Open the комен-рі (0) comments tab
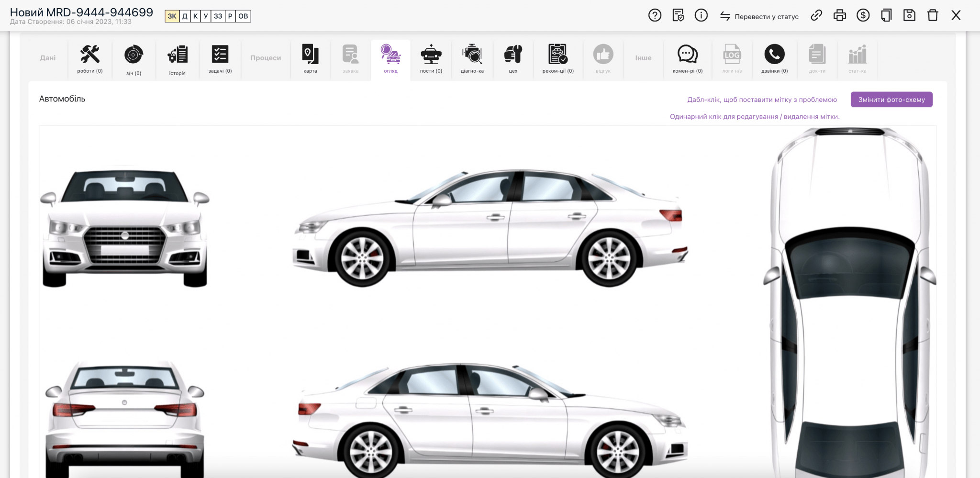 (x=687, y=59)
